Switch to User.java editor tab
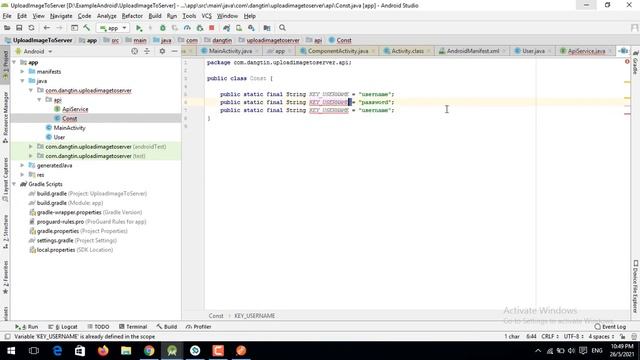640x360 pixels. pos(533,51)
